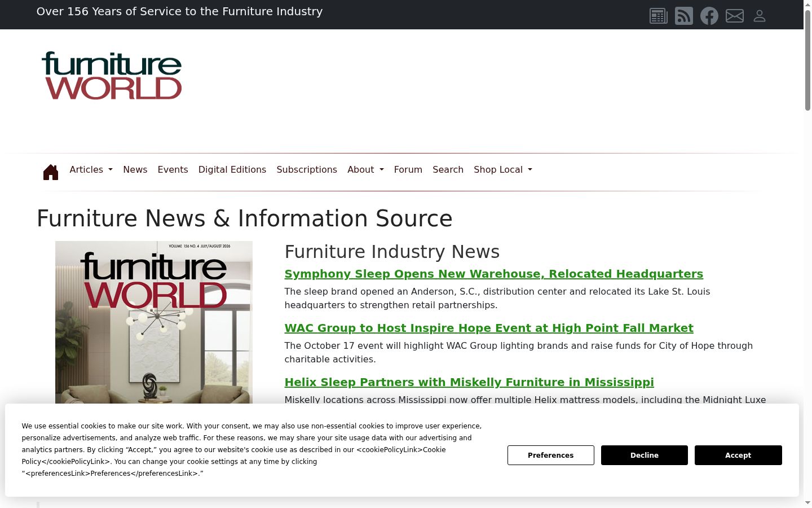Open the News menu item
Screen dimensions: 812x508
click(135, 169)
